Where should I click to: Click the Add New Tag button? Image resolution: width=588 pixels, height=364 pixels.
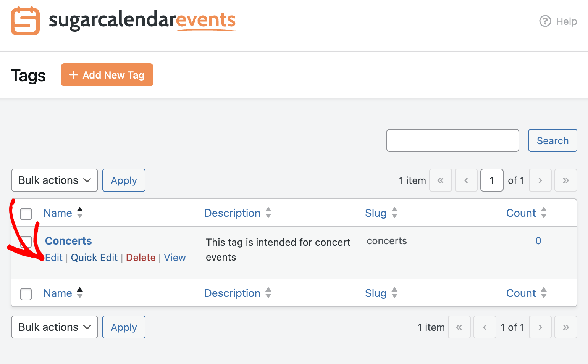107,75
